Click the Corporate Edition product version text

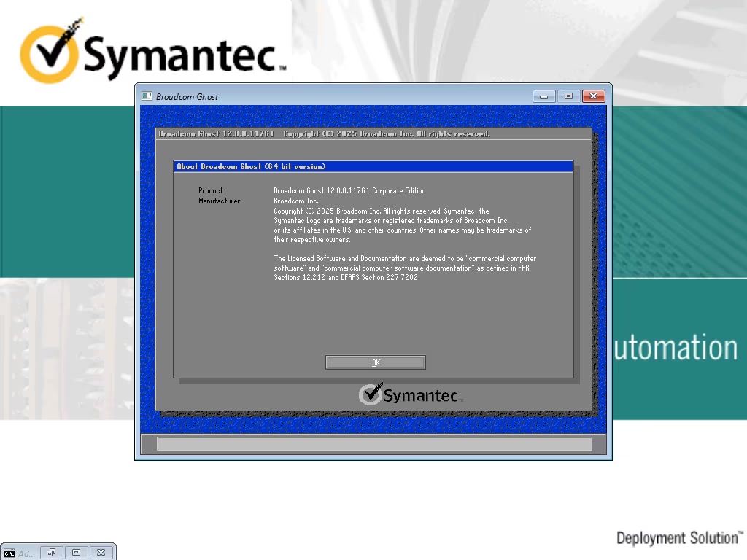tap(349, 190)
